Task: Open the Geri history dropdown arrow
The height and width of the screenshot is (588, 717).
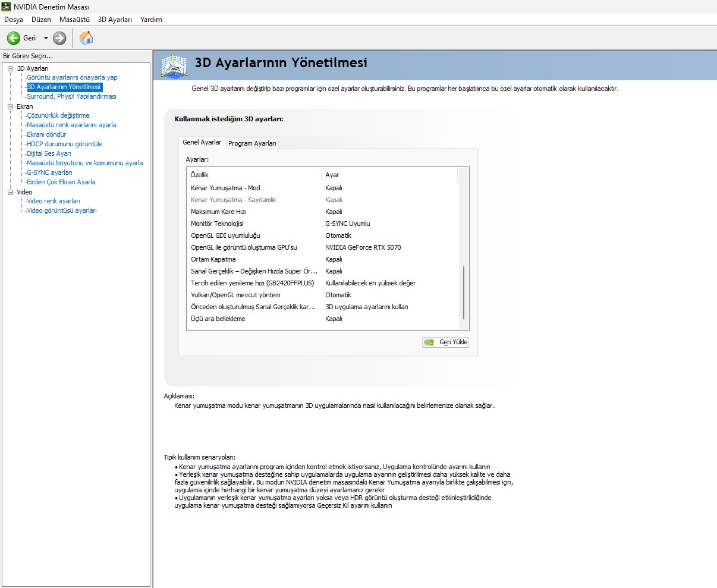Action: [x=46, y=38]
